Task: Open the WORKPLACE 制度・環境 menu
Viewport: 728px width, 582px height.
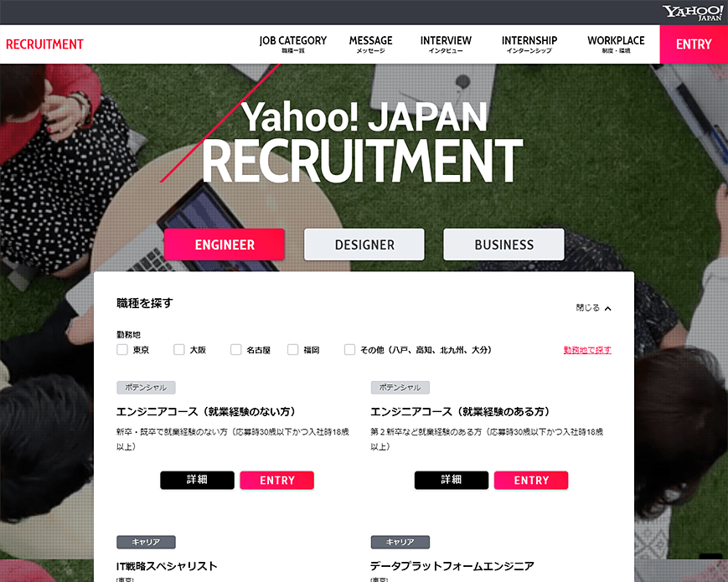Action: pos(615,44)
